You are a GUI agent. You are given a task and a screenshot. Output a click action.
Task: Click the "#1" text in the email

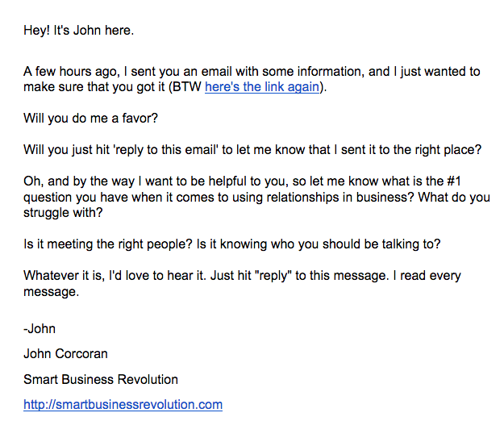point(454,181)
